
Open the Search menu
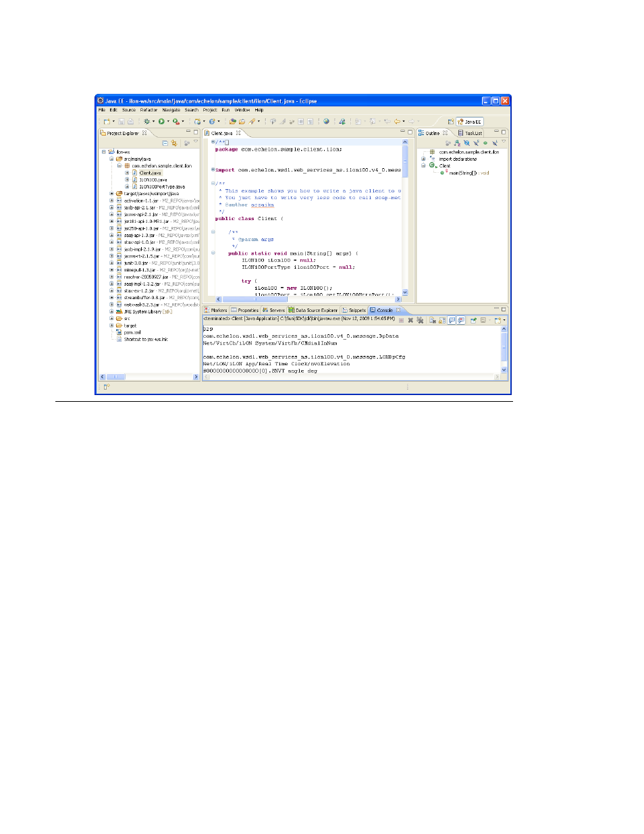[192, 109]
